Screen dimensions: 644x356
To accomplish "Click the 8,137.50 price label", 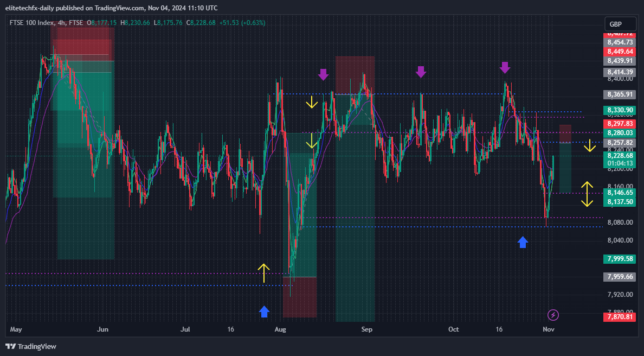I will (620, 202).
